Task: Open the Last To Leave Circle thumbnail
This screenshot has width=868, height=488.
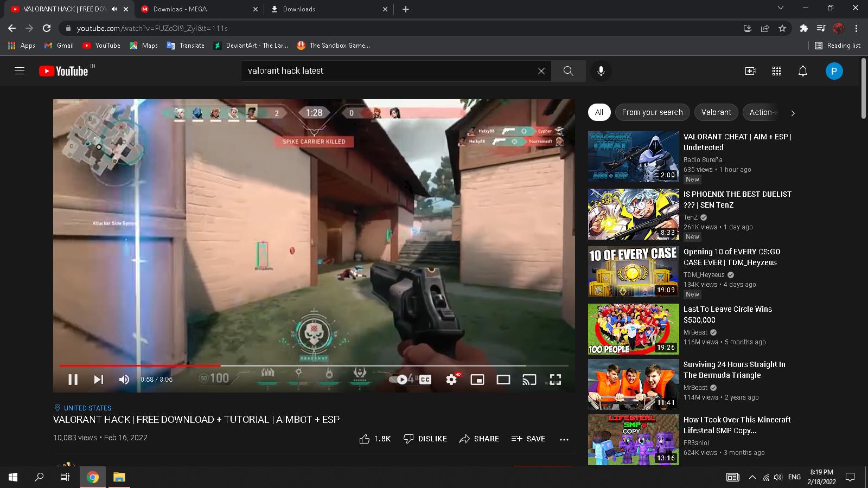Action: click(x=633, y=329)
